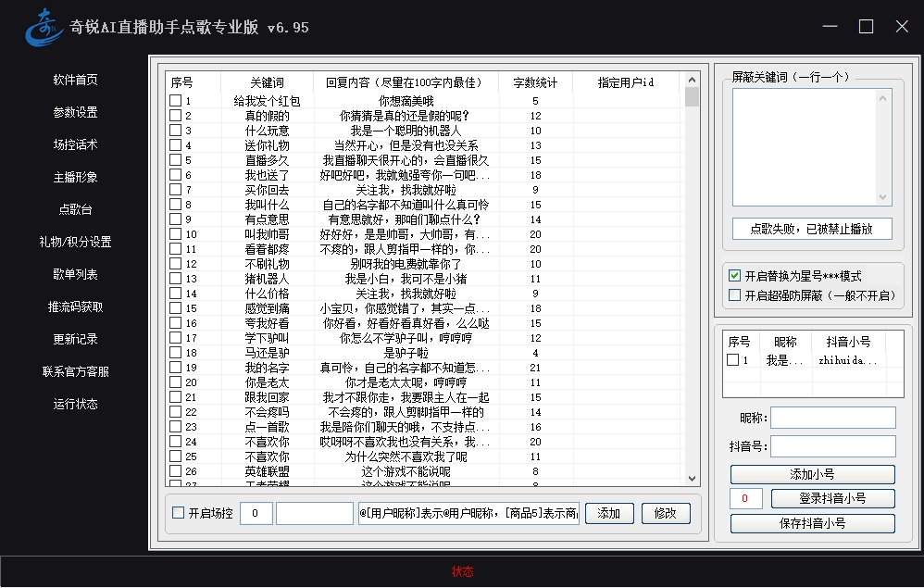
Task: Open 参数设置 in sidebar
Action: point(75,112)
